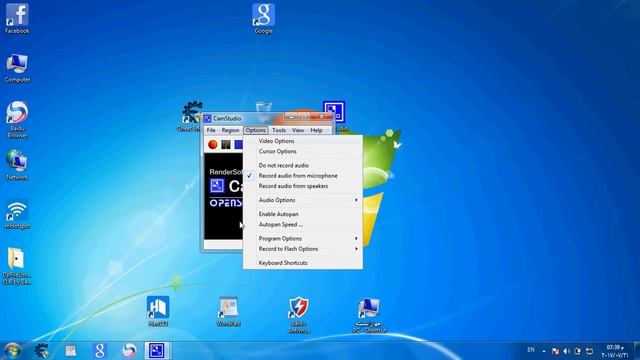Viewport: 640px width, 360px height.
Task: Open the volume control in the system tray
Action: [x=566, y=351]
